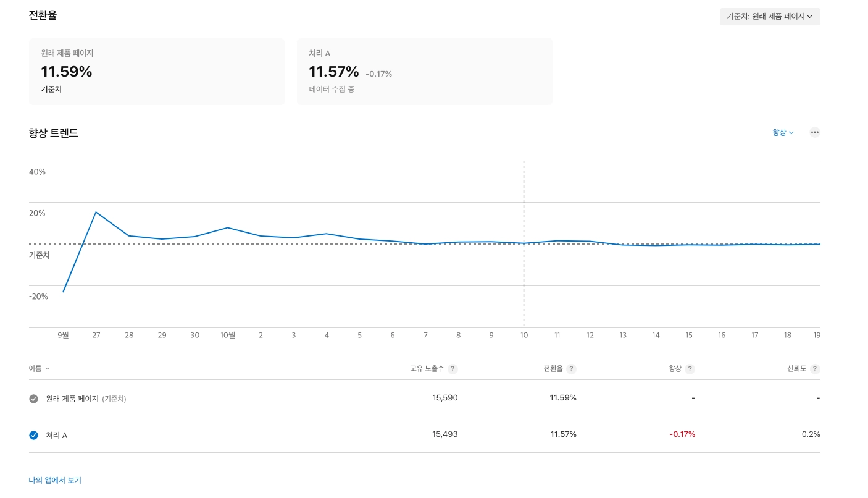The height and width of the screenshot is (498, 868).
Task: Toggle the 원래 제품 페이지 checkmark
Action: click(34, 399)
